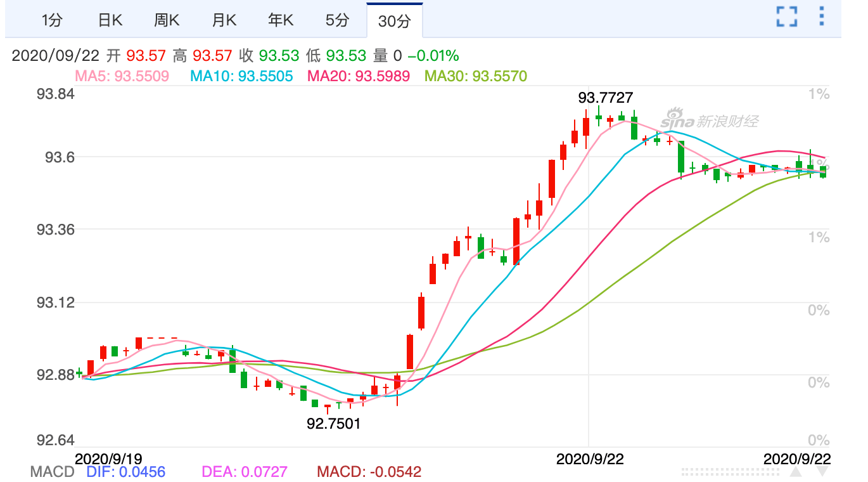Click the DIF: 0.0456 value
The height and width of the screenshot is (482, 868).
tap(125, 472)
